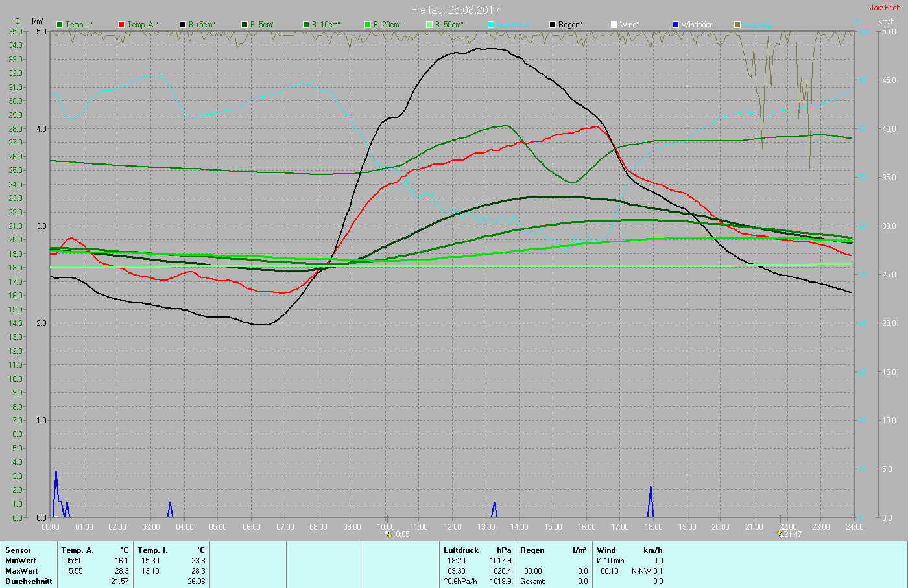Image resolution: width=908 pixels, height=588 pixels.
Task: Click the black Regen legend swatch
Action: click(553, 25)
